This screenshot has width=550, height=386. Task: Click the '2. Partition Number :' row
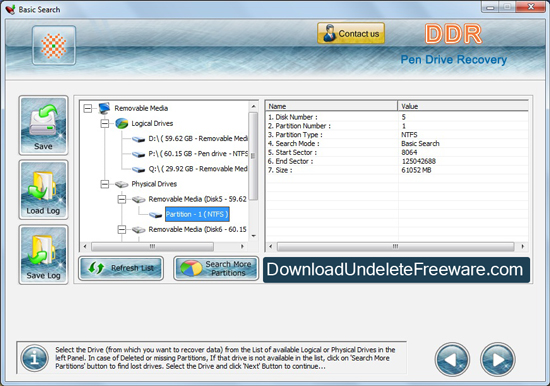(397, 126)
